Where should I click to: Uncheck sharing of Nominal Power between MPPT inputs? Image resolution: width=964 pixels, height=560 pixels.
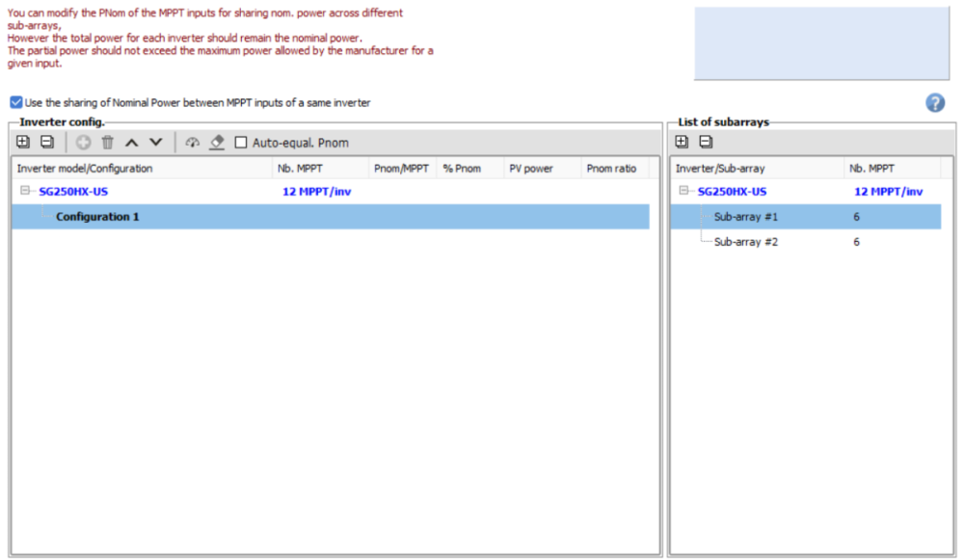point(16,102)
